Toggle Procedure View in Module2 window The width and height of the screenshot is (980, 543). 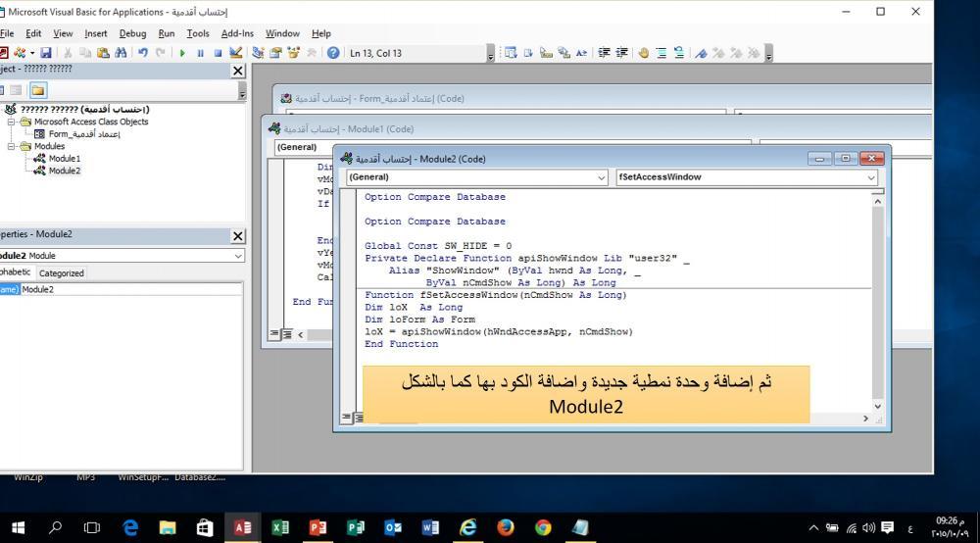point(347,418)
